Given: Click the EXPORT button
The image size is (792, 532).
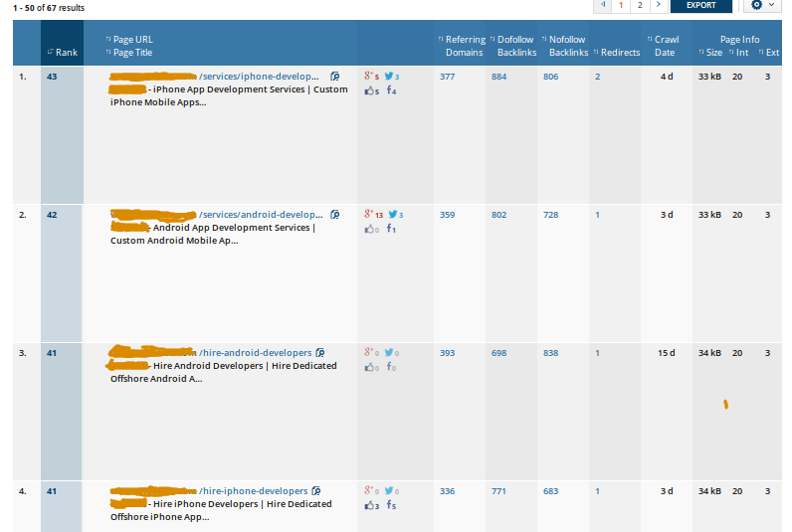Looking at the screenshot, I should click(x=700, y=6).
